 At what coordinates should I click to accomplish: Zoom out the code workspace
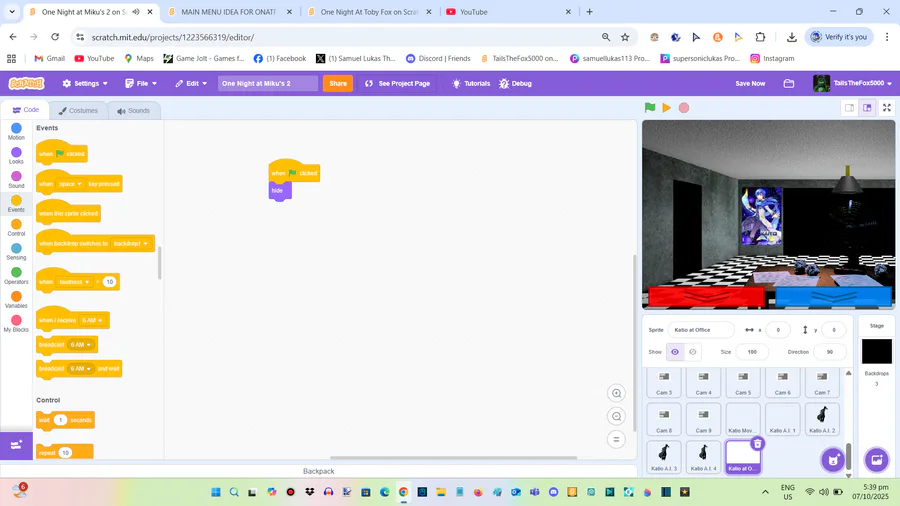coord(616,417)
